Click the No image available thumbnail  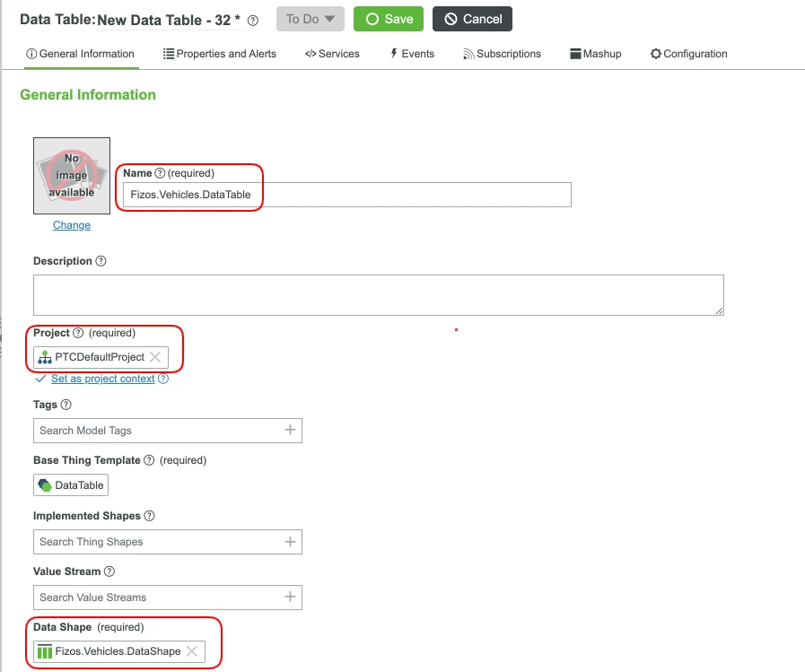tap(72, 176)
